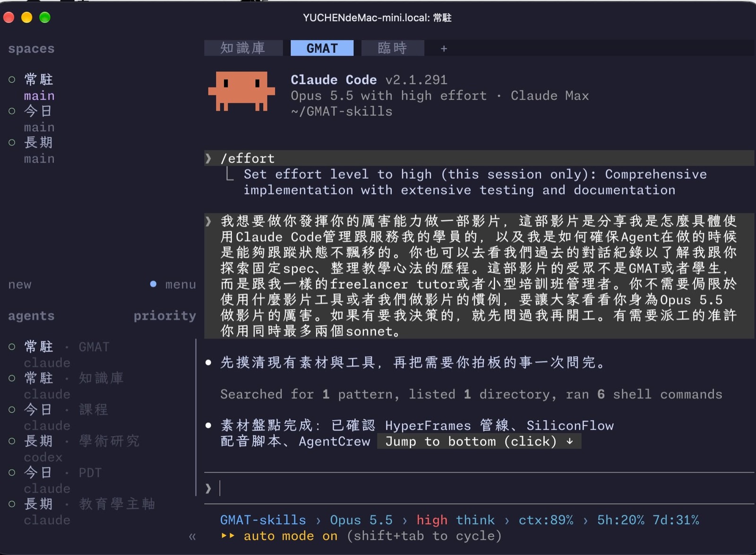Click the Claude Code mascot logo
The width and height of the screenshot is (756, 555).
click(241, 91)
